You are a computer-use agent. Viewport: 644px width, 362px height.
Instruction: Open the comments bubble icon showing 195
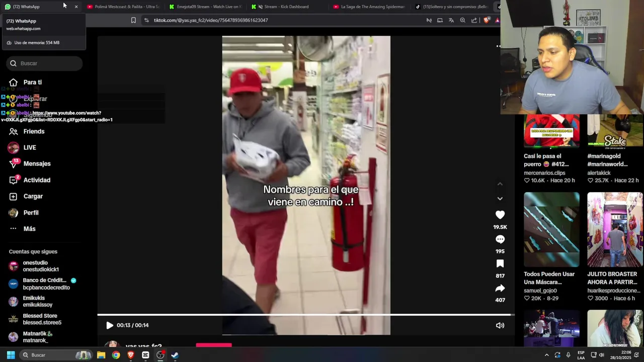click(500, 239)
